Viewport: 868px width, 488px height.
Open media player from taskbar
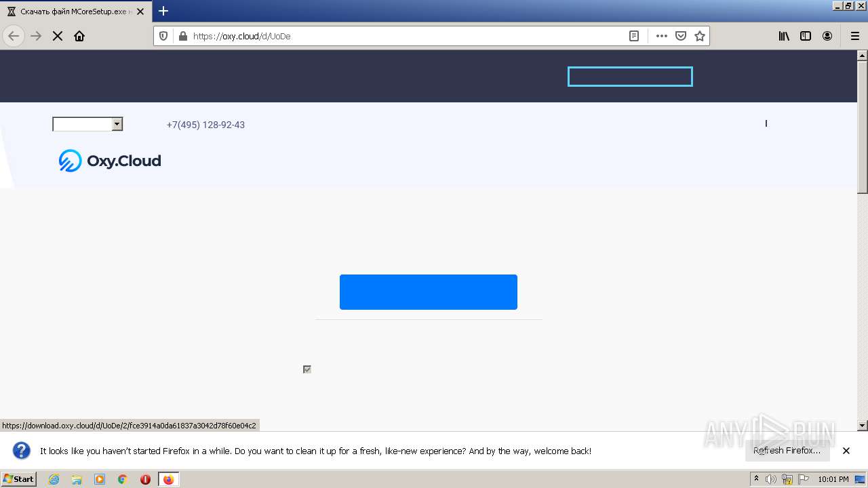[100, 479]
